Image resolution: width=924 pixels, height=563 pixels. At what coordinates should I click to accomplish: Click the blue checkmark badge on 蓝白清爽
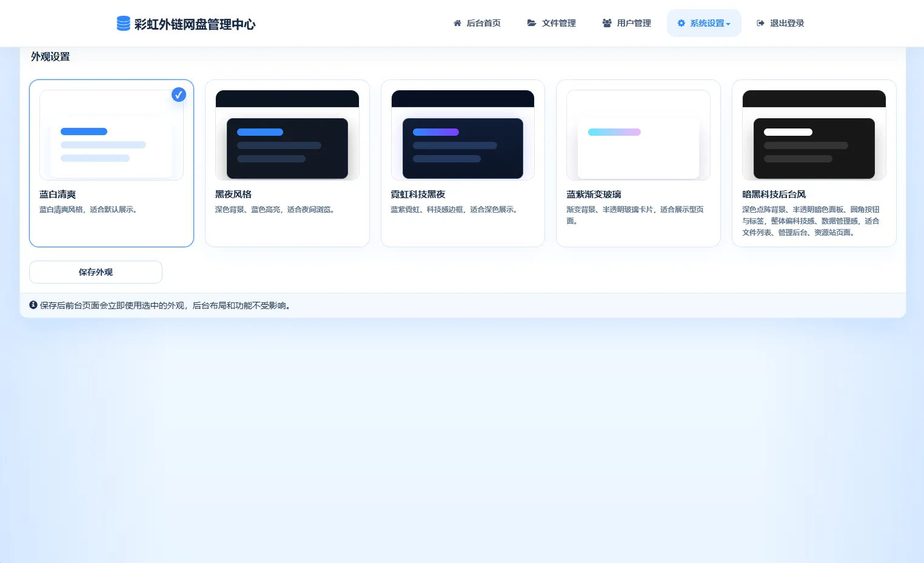(178, 95)
